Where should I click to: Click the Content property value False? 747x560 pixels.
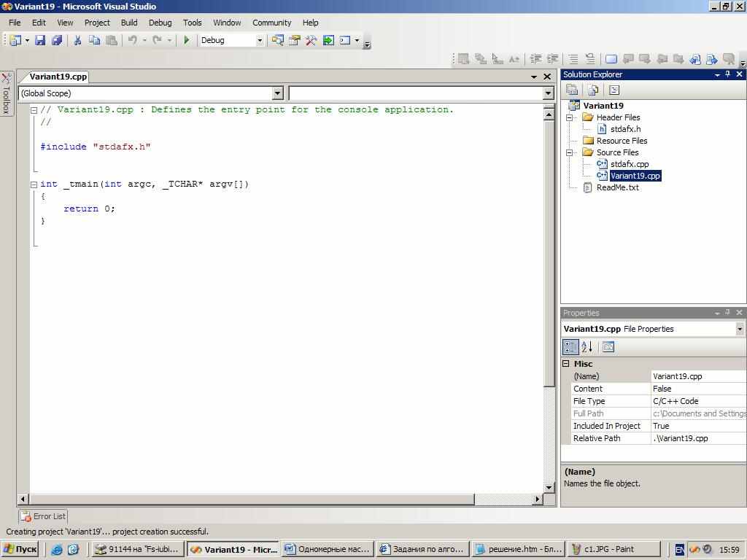[x=698, y=389]
